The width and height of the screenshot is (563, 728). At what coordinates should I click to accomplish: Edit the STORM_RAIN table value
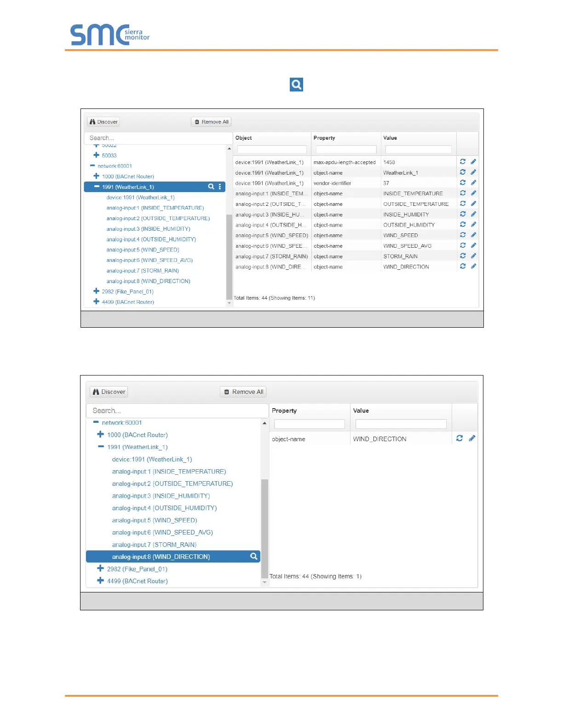click(x=473, y=256)
